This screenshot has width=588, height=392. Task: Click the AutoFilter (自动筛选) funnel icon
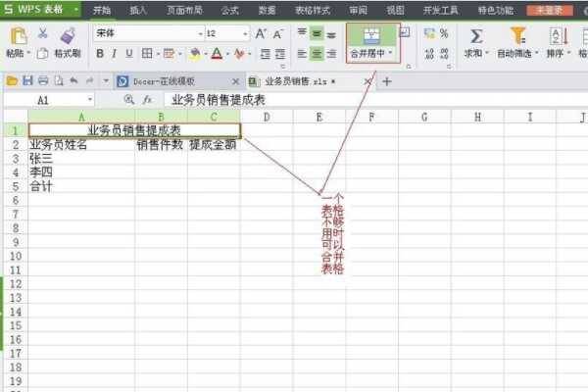[517, 35]
